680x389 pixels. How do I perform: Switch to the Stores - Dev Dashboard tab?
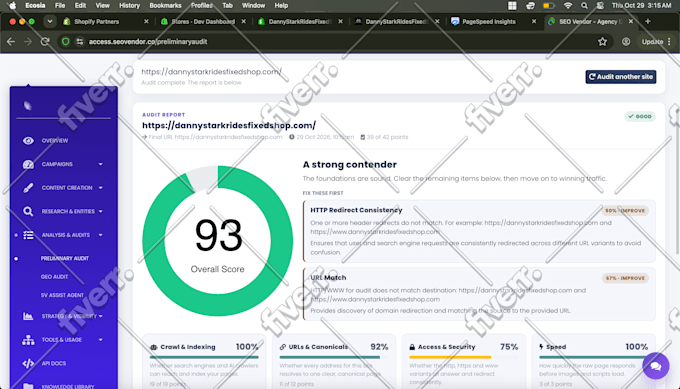pos(203,21)
